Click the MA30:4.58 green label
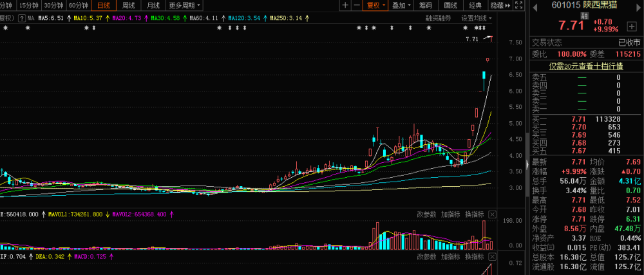644x275 pixels. tap(166, 18)
